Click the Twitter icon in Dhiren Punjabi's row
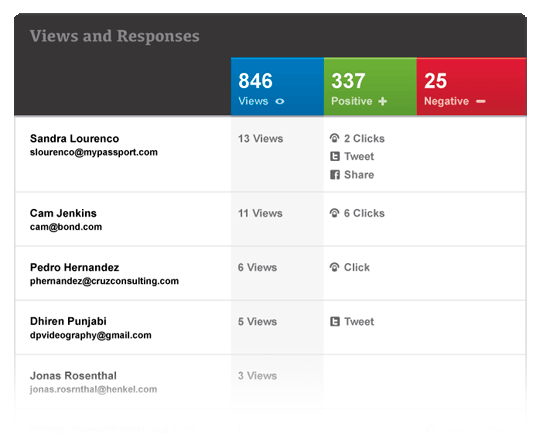 [x=335, y=321]
